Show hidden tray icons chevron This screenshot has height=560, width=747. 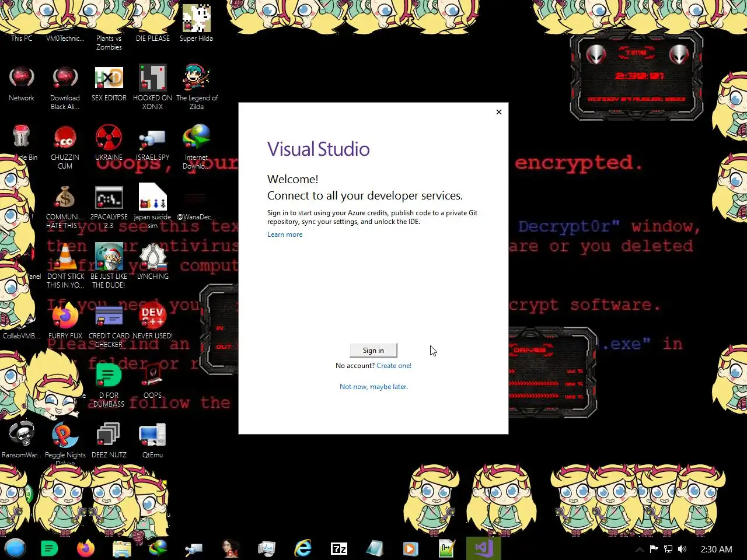click(x=640, y=549)
